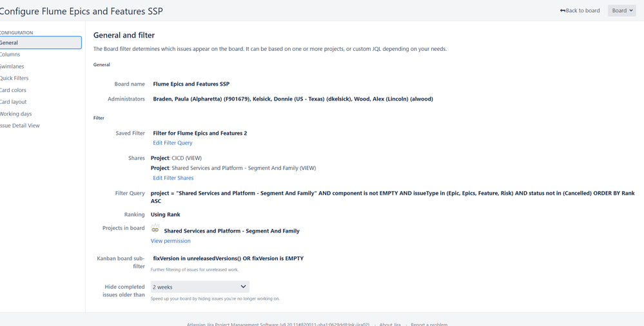
Task: Open the Board dropdown menu
Action: tap(622, 11)
